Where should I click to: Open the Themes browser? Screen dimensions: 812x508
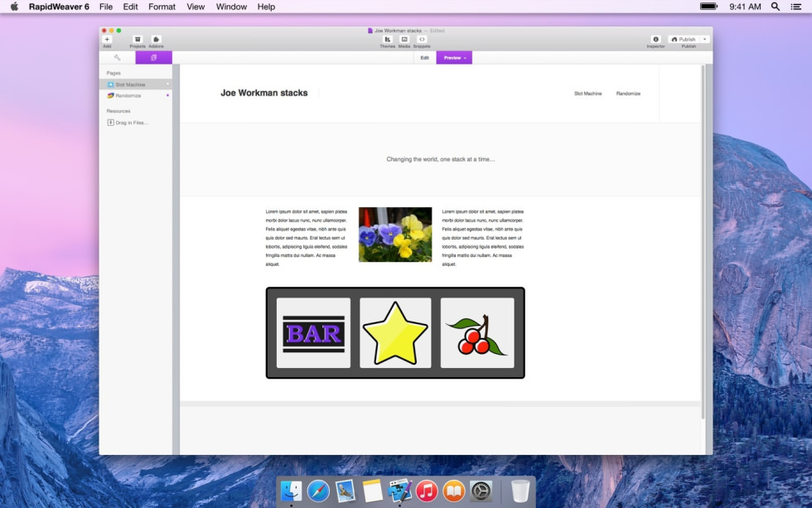point(388,39)
